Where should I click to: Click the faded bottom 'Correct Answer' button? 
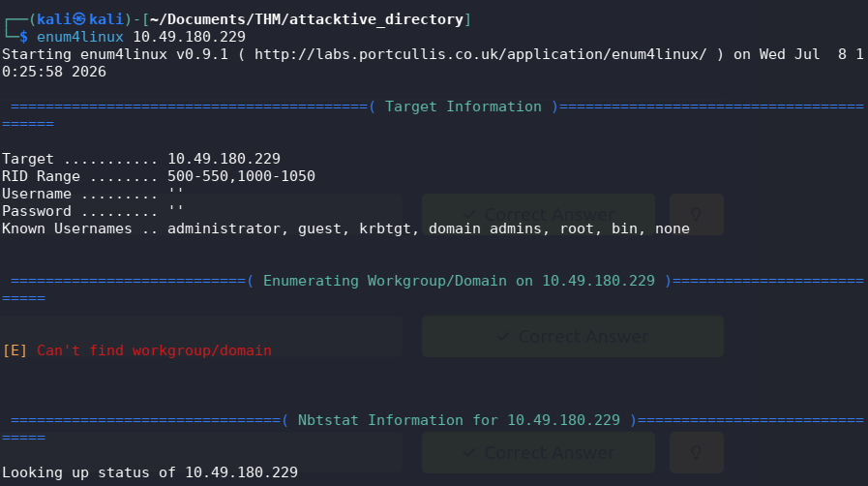pyautogui.click(x=539, y=453)
